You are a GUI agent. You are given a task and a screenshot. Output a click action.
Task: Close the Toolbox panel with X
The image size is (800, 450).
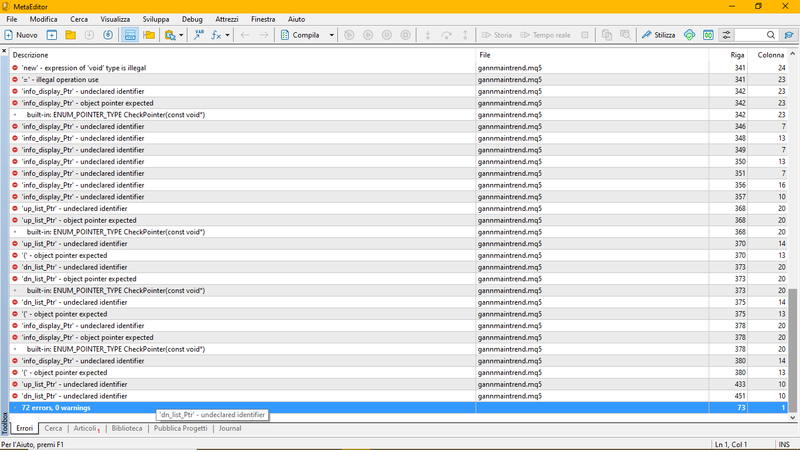[4, 51]
